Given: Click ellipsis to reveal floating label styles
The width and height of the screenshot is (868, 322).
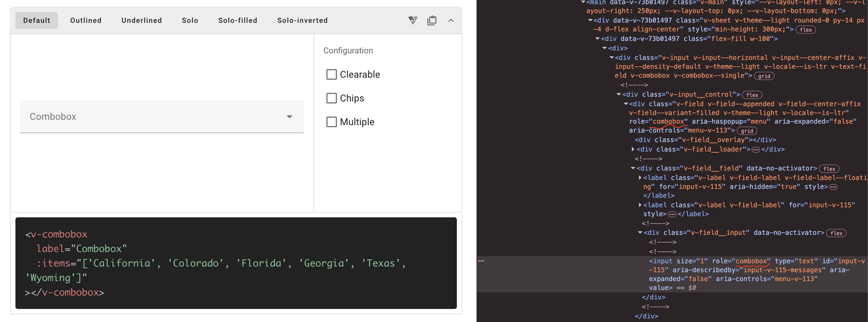Looking at the screenshot, I should click(833, 186).
